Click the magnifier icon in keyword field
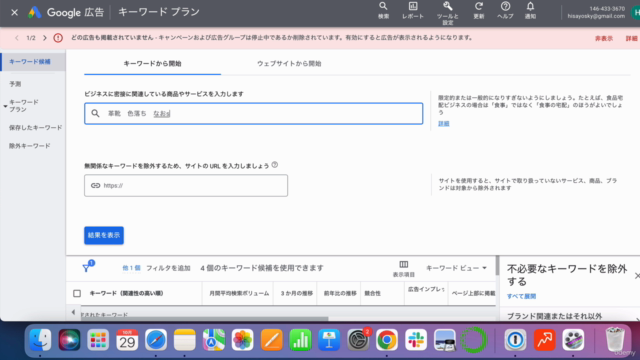The image size is (640, 360). tap(95, 113)
